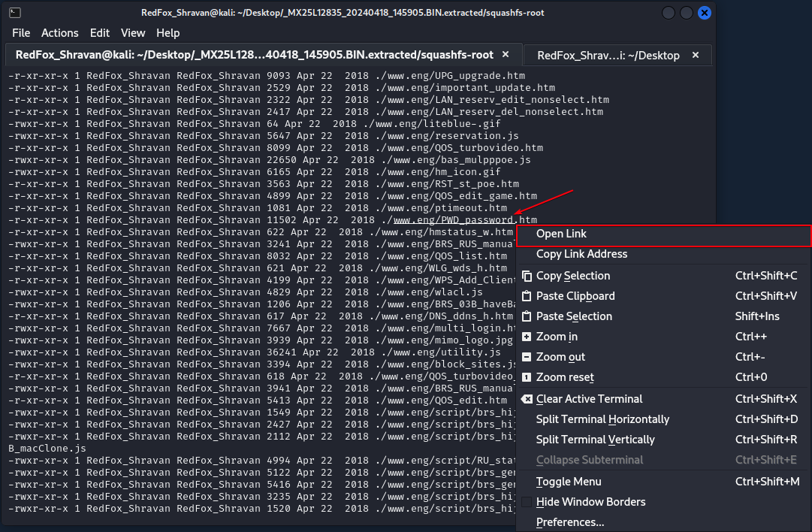
Task: Click the wlacl.js file line
Action: 246,292
